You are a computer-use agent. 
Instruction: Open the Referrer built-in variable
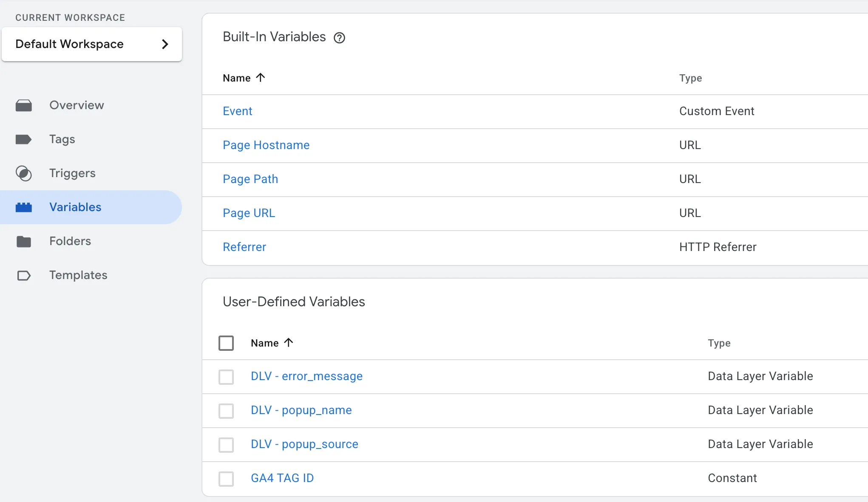244,247
